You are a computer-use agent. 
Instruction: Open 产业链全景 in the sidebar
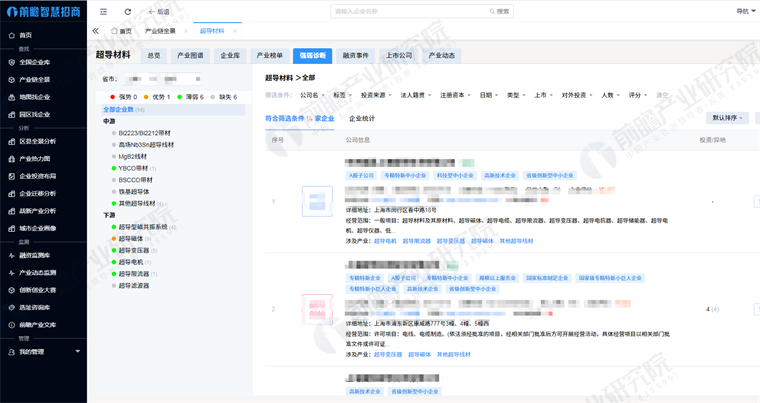[34, 80]
